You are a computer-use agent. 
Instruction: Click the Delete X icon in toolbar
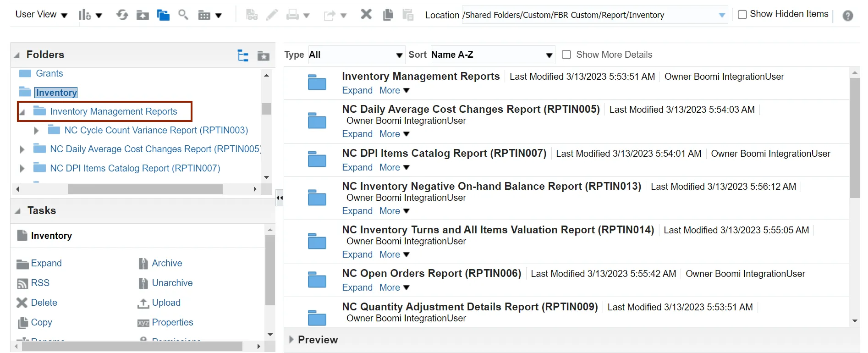pyautogui.click(x=366, y=15)
